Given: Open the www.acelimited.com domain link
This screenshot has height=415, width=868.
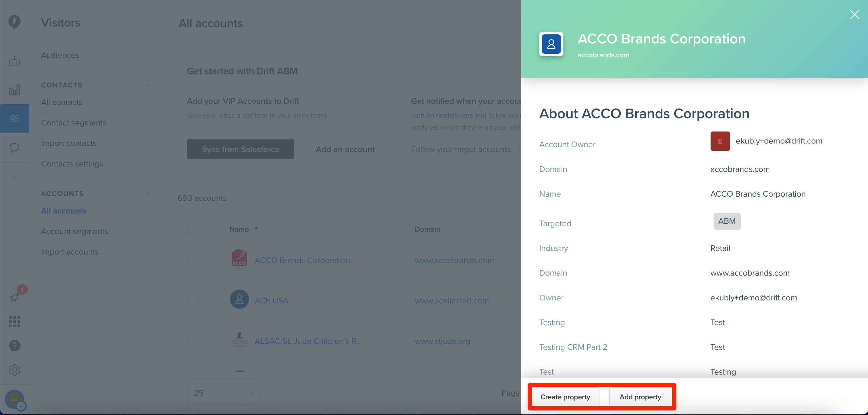Looking at the screenshot, I should click(x=451, y=301).
